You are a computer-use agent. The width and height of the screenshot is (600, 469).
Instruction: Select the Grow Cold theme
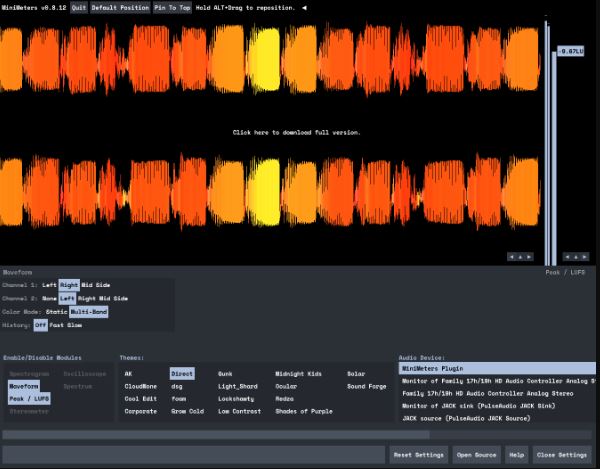pyautogui.click(x=187, y=412)
